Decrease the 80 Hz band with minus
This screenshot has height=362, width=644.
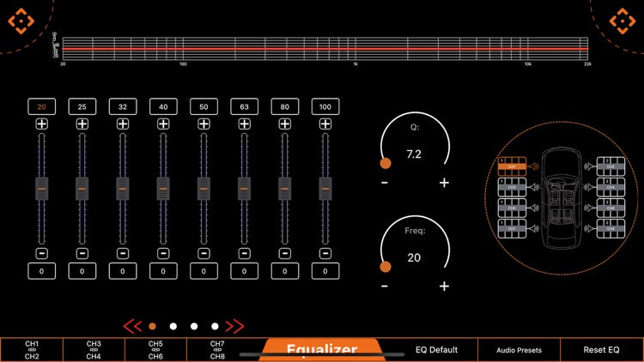coord(285,253)
